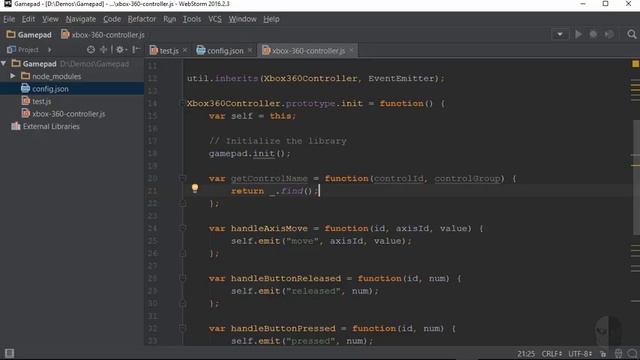Open the UTF-8 encoding selector

coord(580,354)
